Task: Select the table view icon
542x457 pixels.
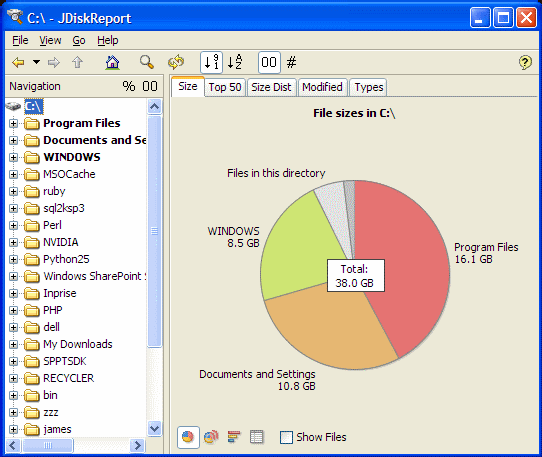Action: pyautogui.click(x=256, y=437)
